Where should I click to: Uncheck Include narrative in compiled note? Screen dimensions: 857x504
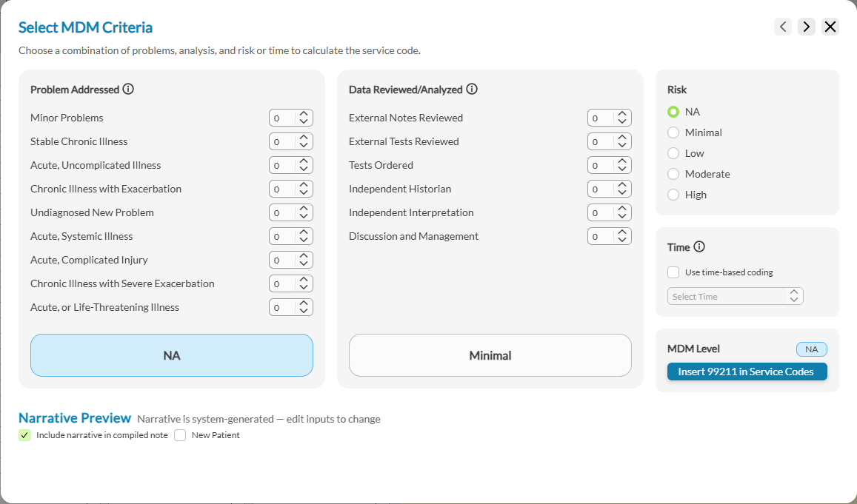pos(24,435)
